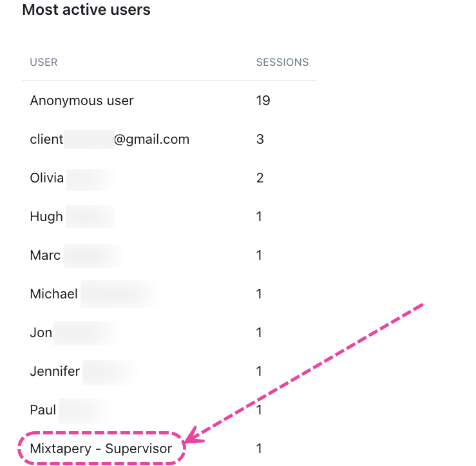Image resolution: width=476 pixels, height=466 pixels.
Task: Sort by the SESSIONS column header
Action: [282, 63]
